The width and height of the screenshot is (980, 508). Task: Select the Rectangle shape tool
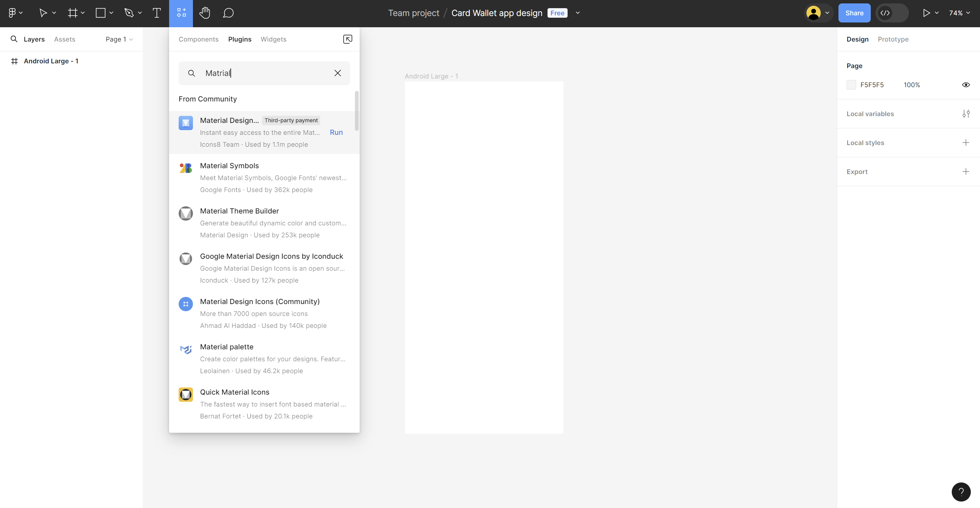[100, 13]
